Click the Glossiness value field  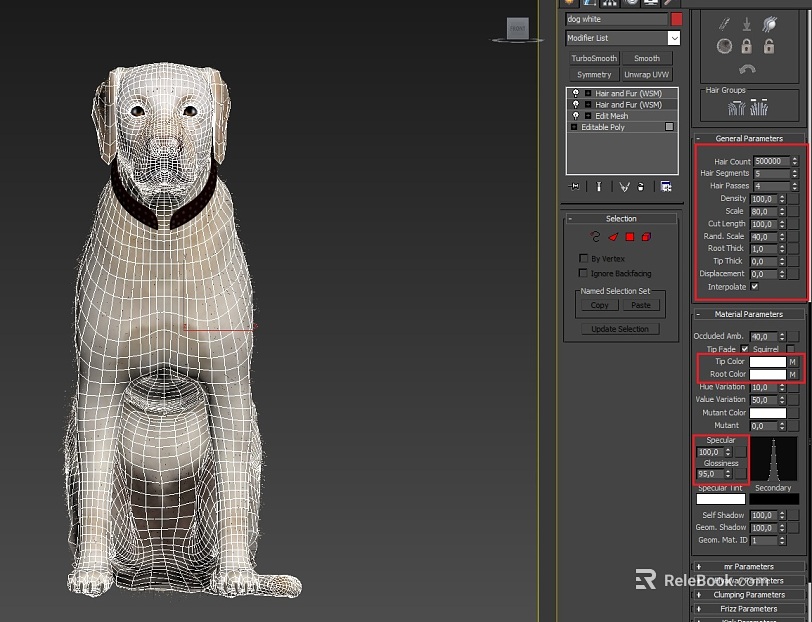tap(710, 474)
